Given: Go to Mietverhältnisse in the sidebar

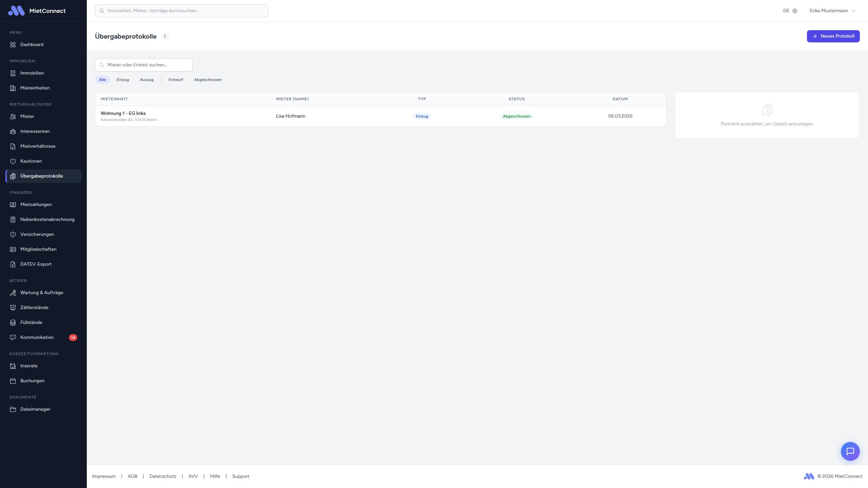Looking at the screenshot, I should click(x=38, y=146).
